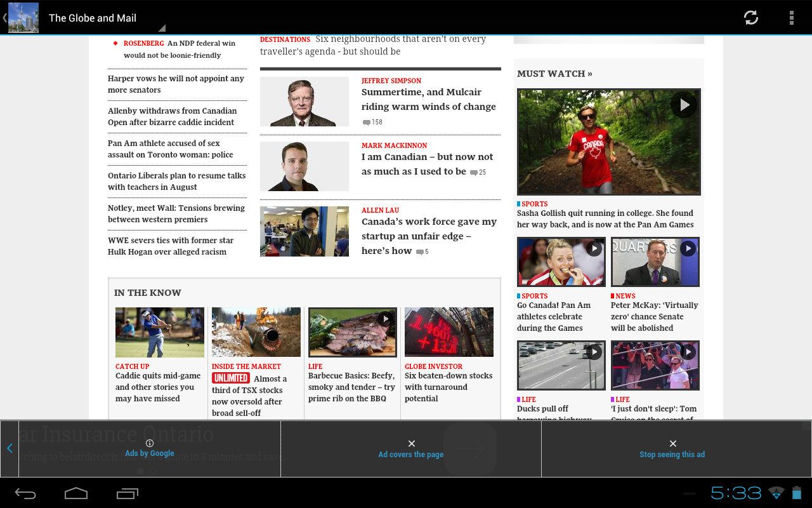Open 'Barbecue Basics: Beefy, smoky and tender' headline
Screen dimensions: 812x508
pyautogui.click(x=351, y=387)
